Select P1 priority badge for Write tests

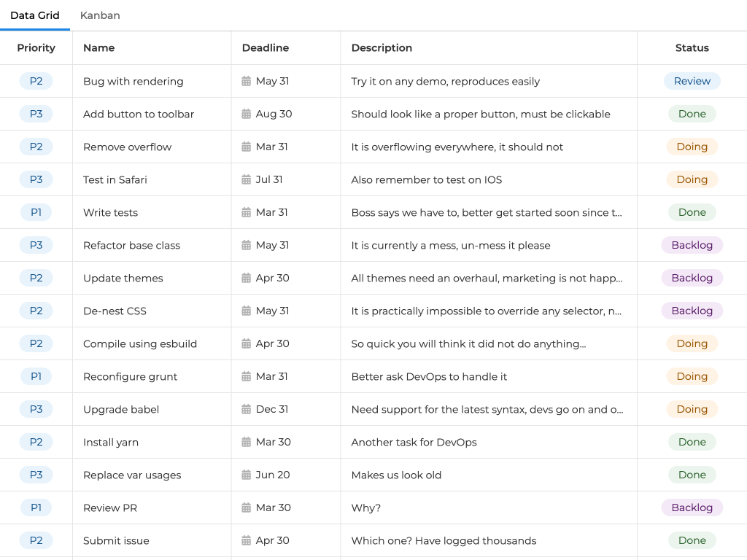[36, 212]
